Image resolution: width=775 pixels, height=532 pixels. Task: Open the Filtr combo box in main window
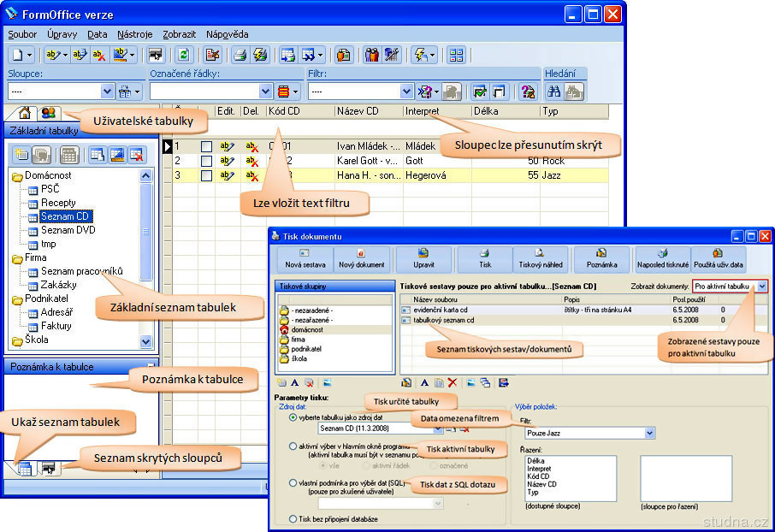(x=406, y=92)
